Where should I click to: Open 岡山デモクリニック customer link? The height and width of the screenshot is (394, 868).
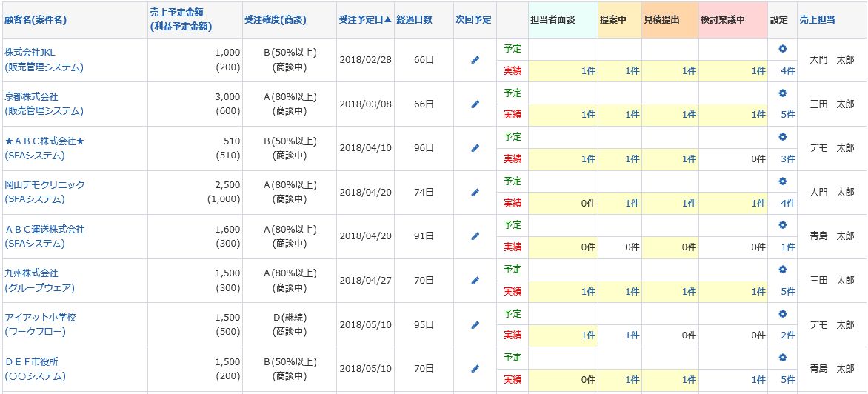(x=45, y=185)
